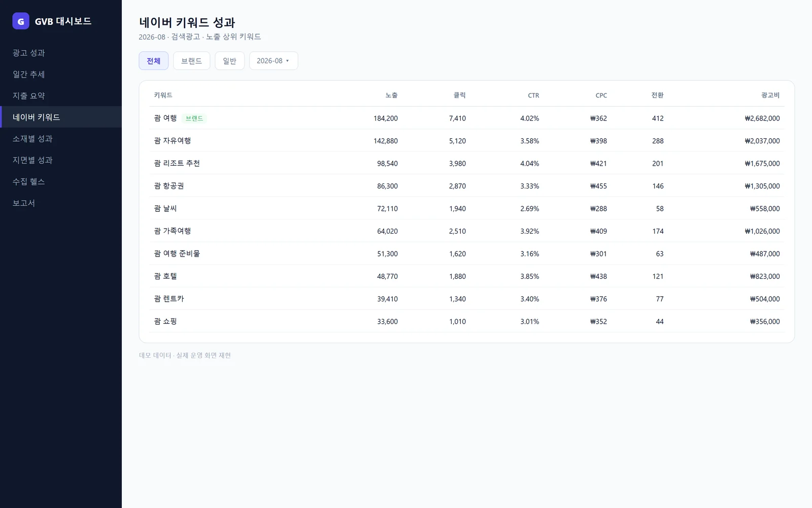Screen dimensions: 812x508
Task: Click the GVB logo icon
Action: (21, 21)
